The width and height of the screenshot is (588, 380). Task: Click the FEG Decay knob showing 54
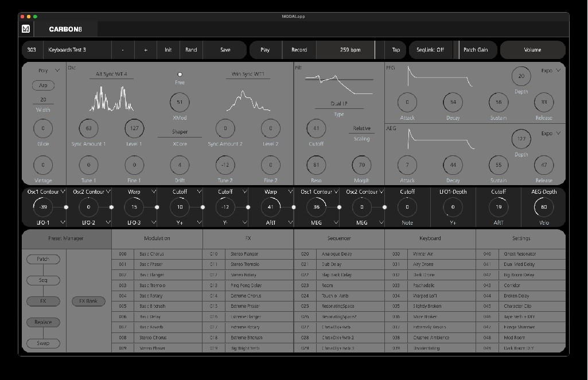click(x=453, y=102)
